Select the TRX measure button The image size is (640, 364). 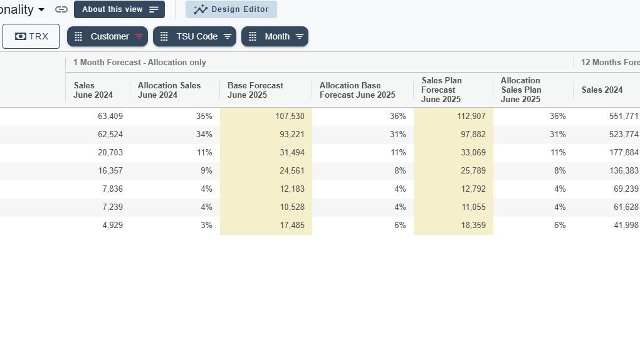coord(31,36)
